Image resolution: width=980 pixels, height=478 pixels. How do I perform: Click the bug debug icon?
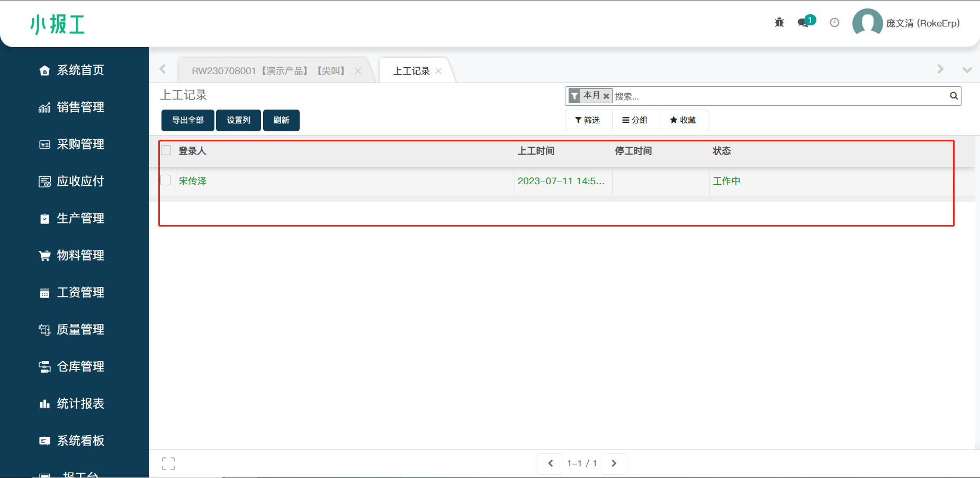779,22
